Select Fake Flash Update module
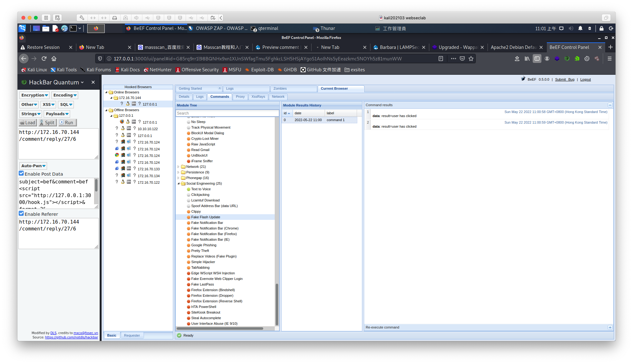The height and width of the screenshot is (364, 633). (x=206, y=217)
